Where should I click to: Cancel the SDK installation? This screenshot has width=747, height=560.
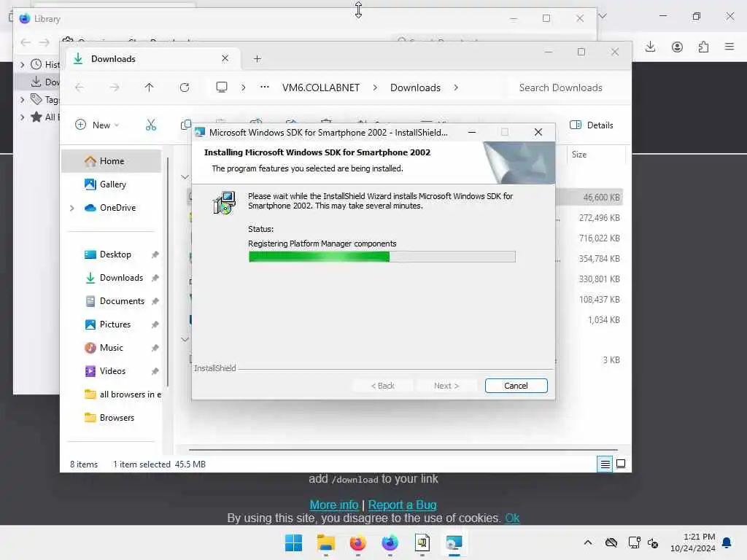pos(516,385)
